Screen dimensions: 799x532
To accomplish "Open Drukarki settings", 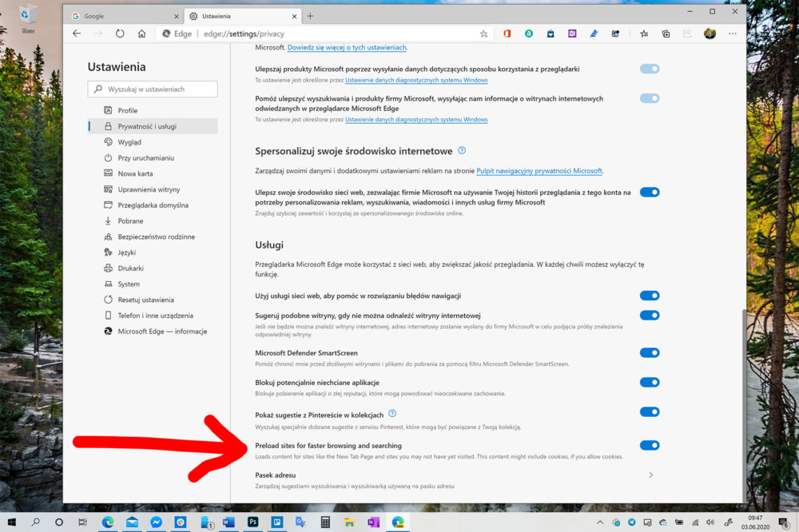I will click(153, 268).
